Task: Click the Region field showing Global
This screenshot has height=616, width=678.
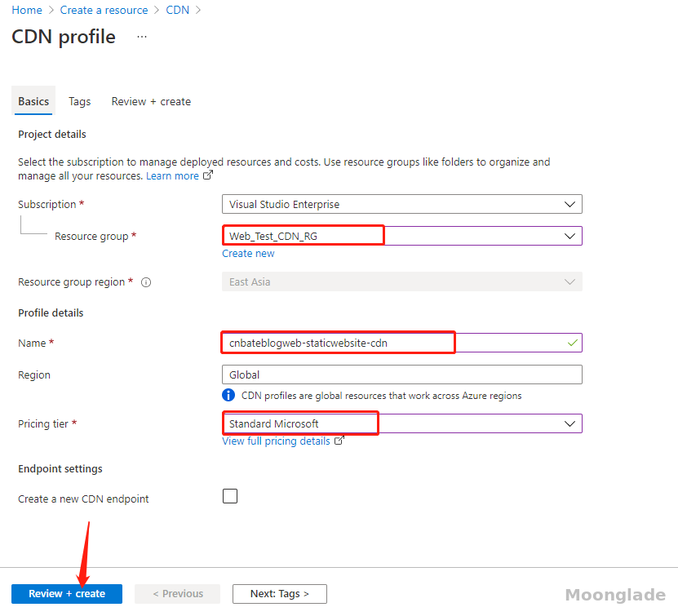Action: click(402, 374)
